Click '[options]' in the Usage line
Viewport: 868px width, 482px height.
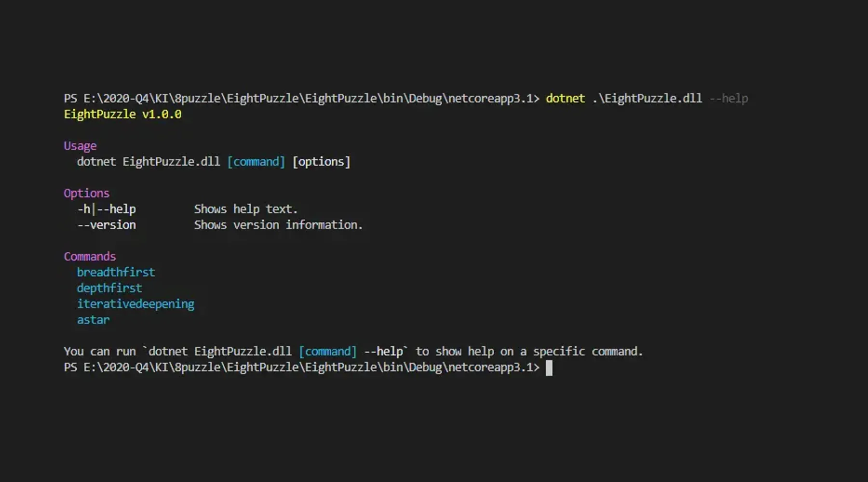click(321, 162)
